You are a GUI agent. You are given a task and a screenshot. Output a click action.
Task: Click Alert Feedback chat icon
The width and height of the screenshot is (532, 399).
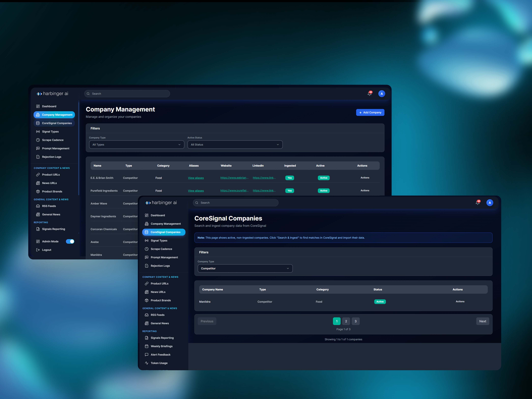pos(146,355)
